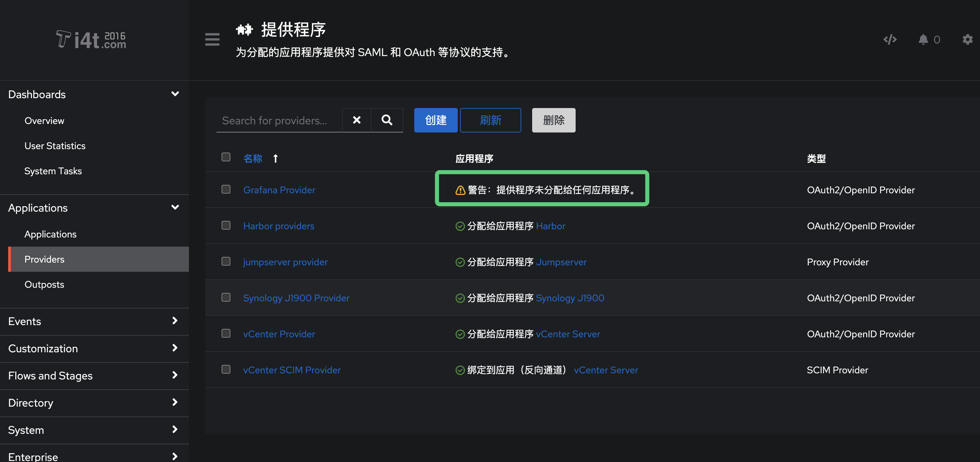The width and height of the screenshot is (980, 462).
Task: Clear the search field with the X icon
Action: point(356,120)
